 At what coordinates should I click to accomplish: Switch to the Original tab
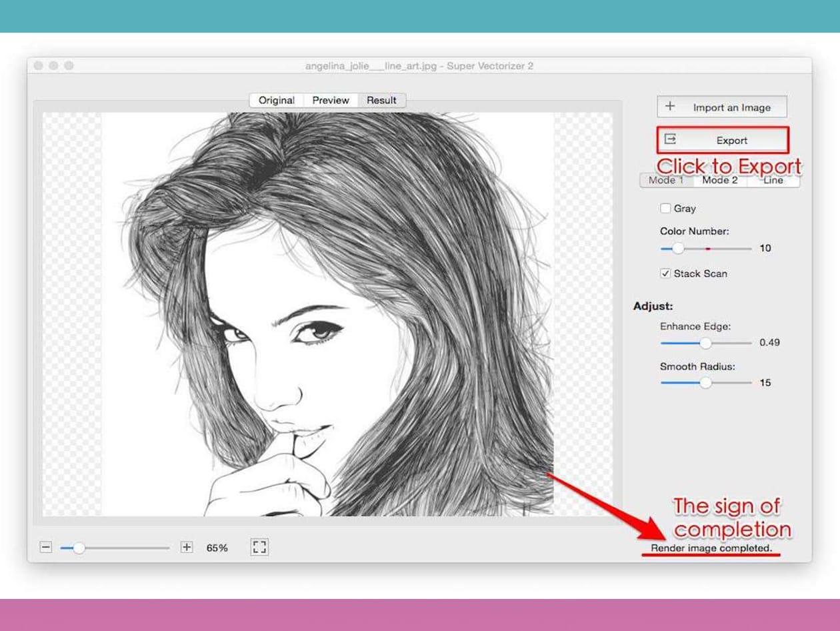[x=277, y=100]
